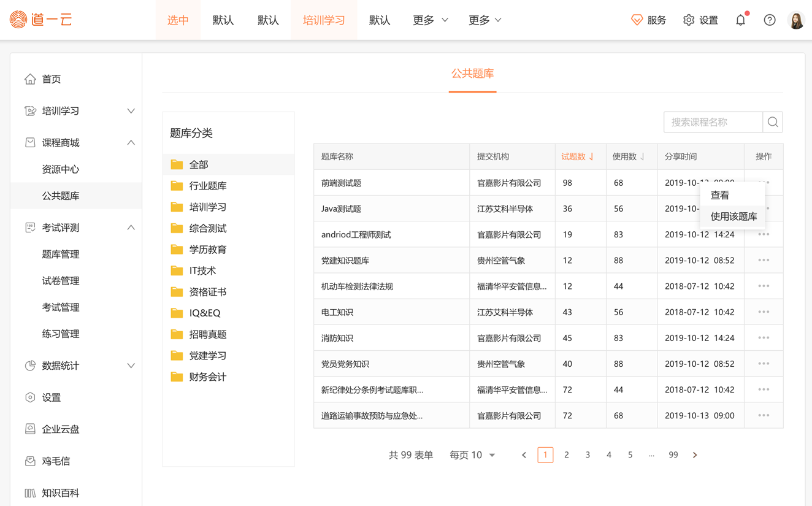Switch to the 选中 top tab
Image resolution: width=812 pixels, height=506 pixels.
coord(178,20)
